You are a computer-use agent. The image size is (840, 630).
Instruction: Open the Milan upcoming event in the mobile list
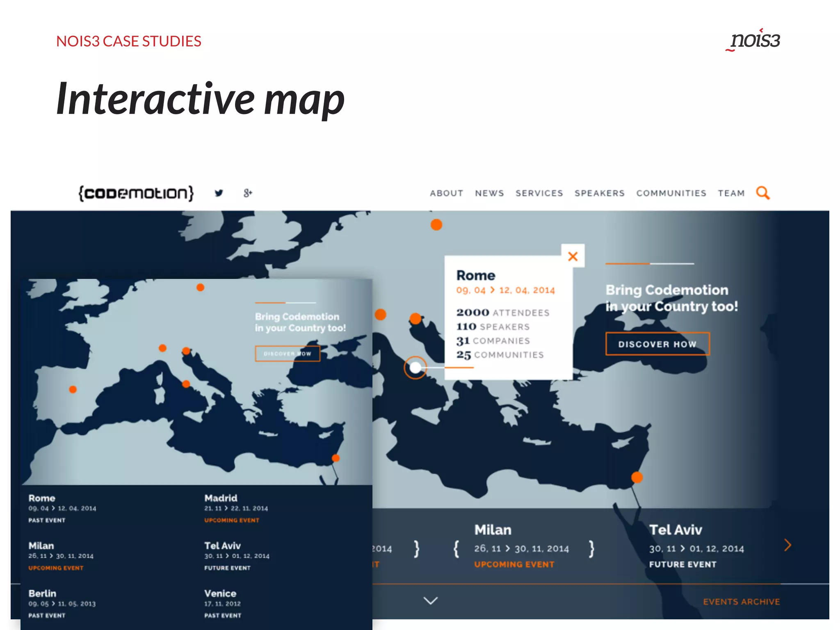tap(61, 556)
